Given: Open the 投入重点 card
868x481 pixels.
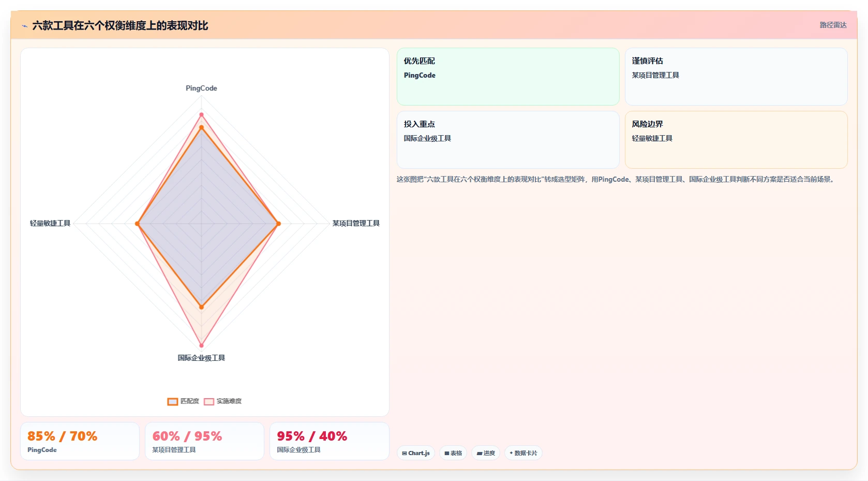Looking at the screenshot, I should [x=508, y=140].
